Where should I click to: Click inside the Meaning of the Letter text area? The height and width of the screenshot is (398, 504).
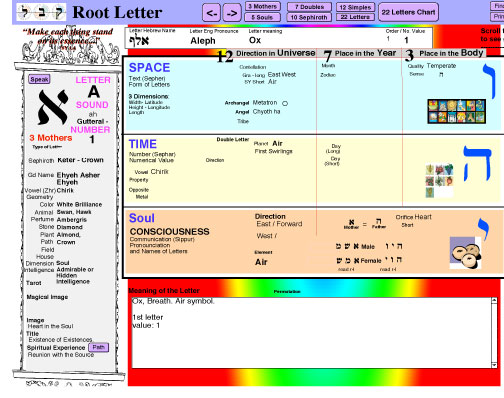312,333
